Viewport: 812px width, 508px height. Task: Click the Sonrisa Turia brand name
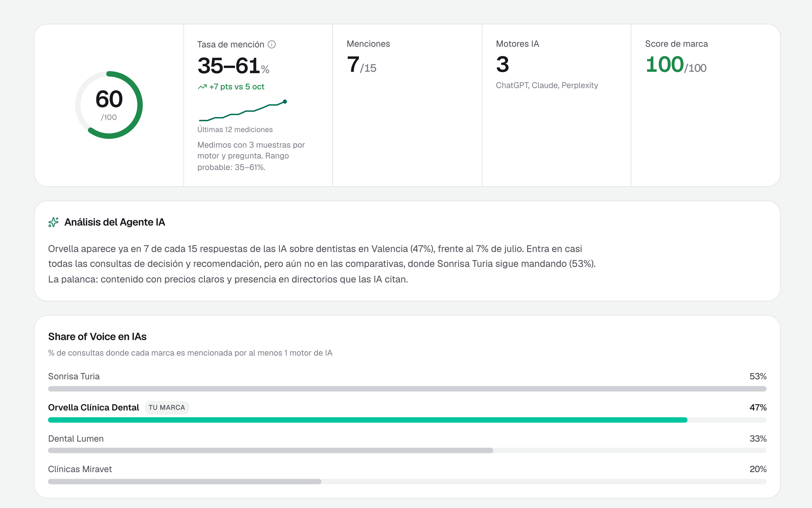(x=74, y=376)
